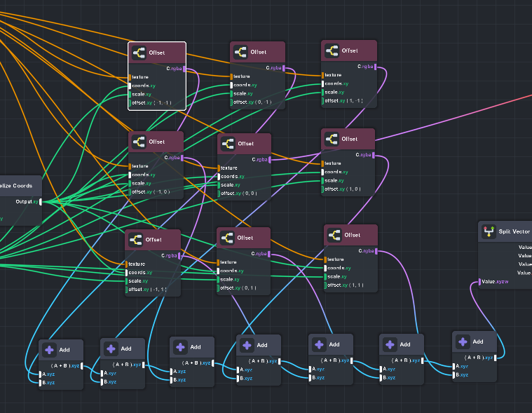Image resolution: width=532 pixels, height=413 pixels.
Task: Click the plus icon on the rightmost Add node
Action: [463, 341]
